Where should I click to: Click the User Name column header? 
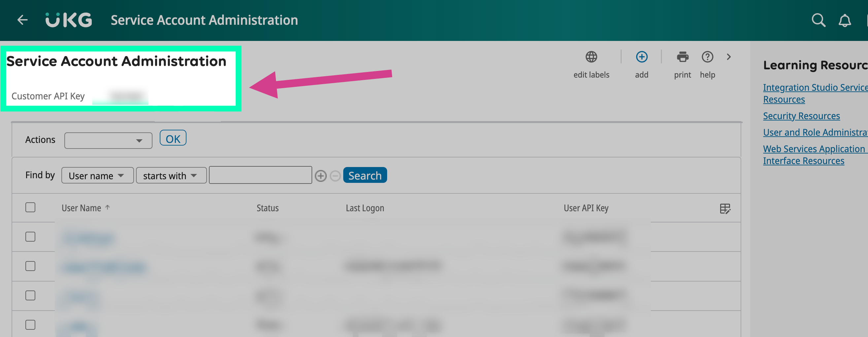tap(81, 208)
